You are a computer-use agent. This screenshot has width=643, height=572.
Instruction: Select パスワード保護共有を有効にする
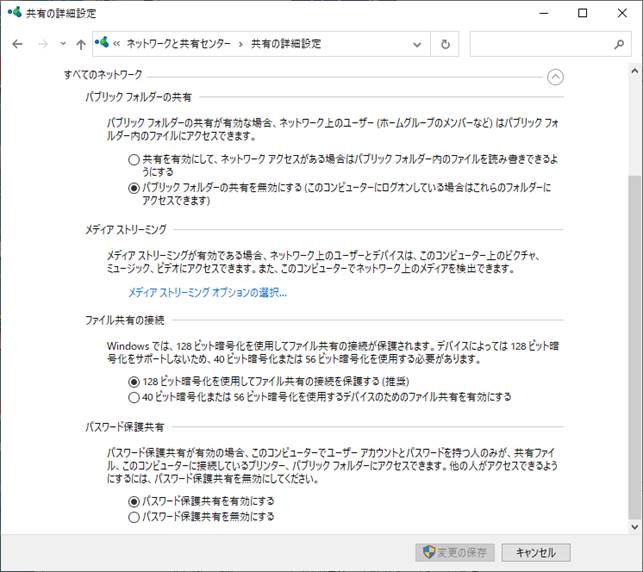134,501
